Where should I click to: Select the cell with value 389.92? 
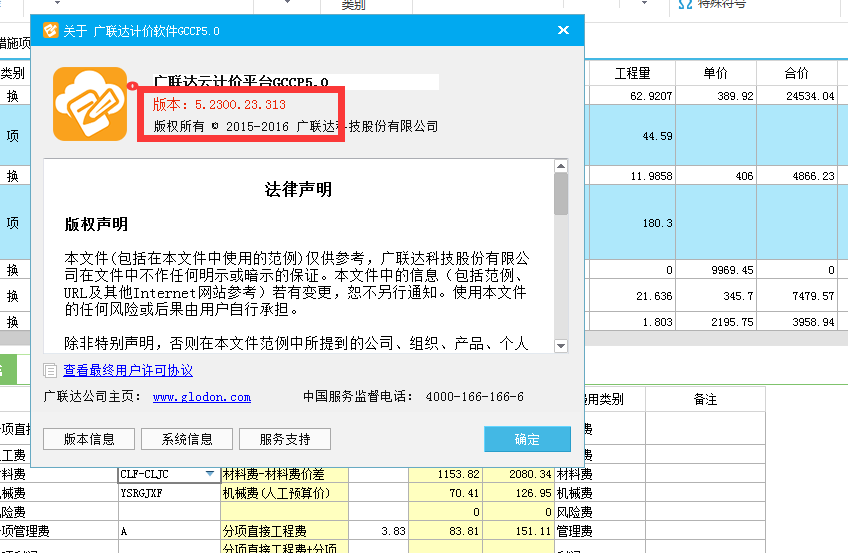click(x=716, y=96)
